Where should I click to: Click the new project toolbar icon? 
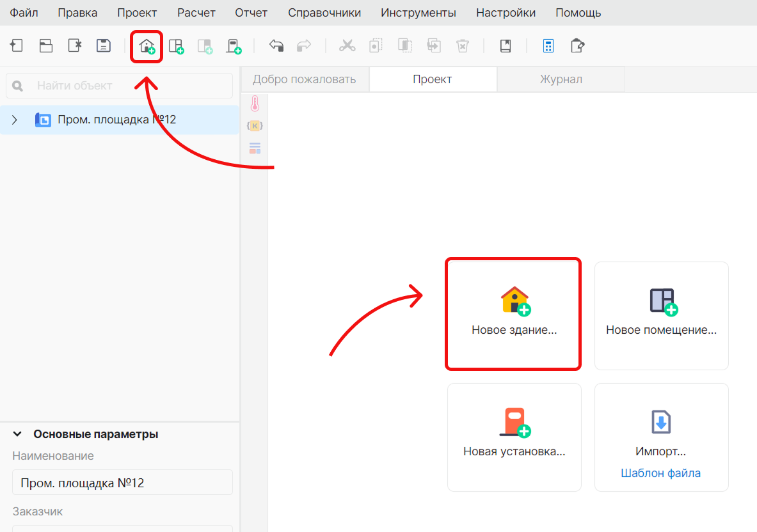(17, 46)
